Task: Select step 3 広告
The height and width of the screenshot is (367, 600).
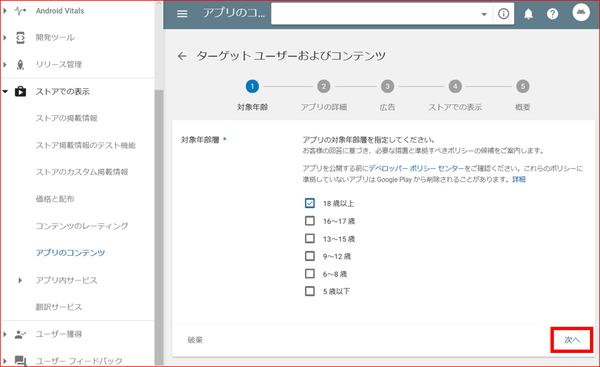Action: pos(387,86)
